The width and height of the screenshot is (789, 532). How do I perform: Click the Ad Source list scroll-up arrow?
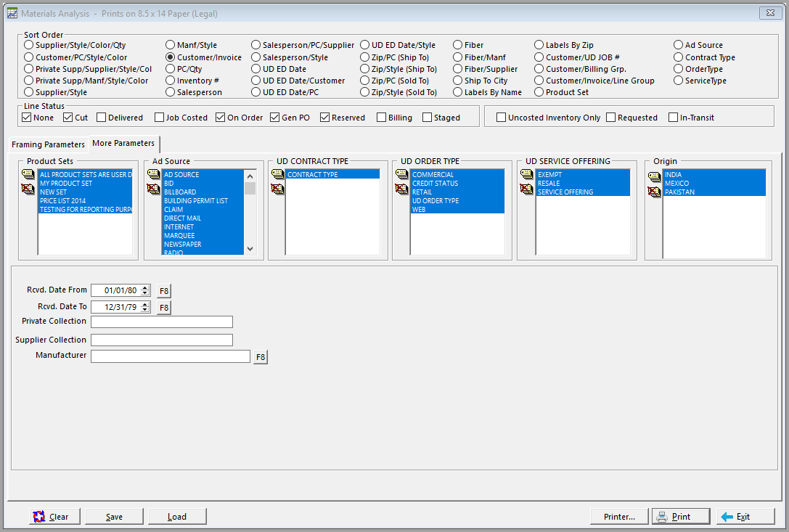click(250, 176)
